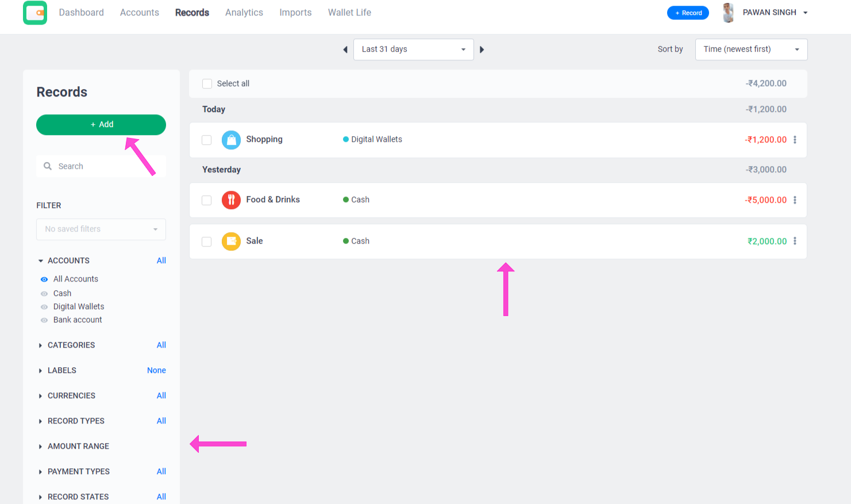This screenshot has height=504, width=851.
Task: Expand the LABELS filter section
Action: (40, 371)
